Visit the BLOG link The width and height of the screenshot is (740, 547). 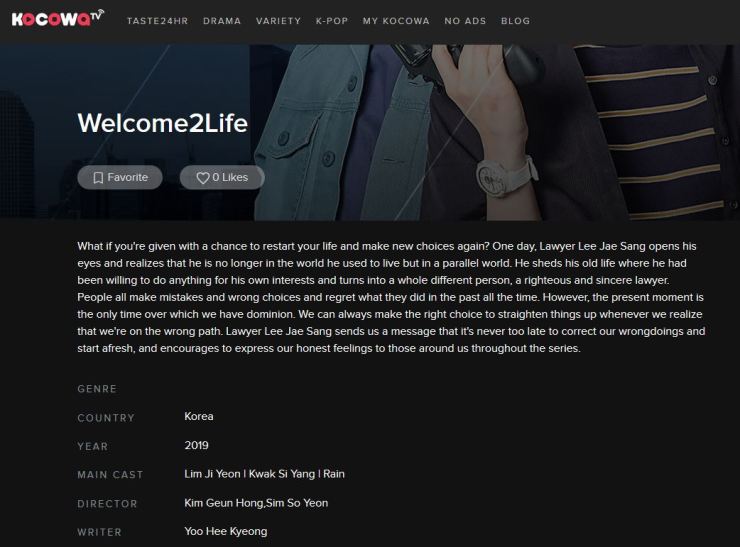tap(516, 21)
